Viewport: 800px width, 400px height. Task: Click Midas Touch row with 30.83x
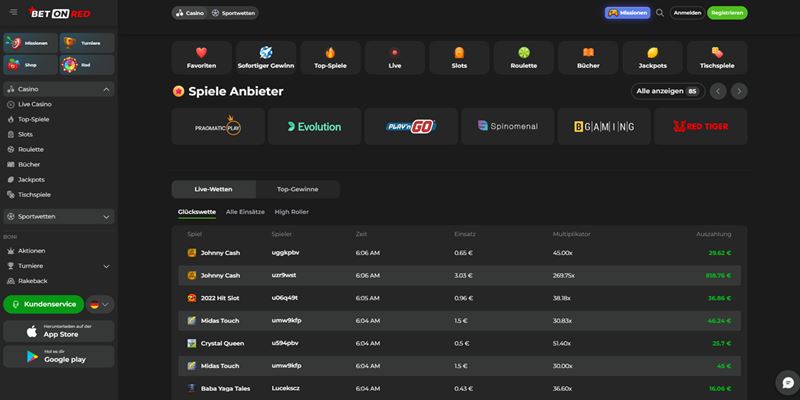[460, 320]
